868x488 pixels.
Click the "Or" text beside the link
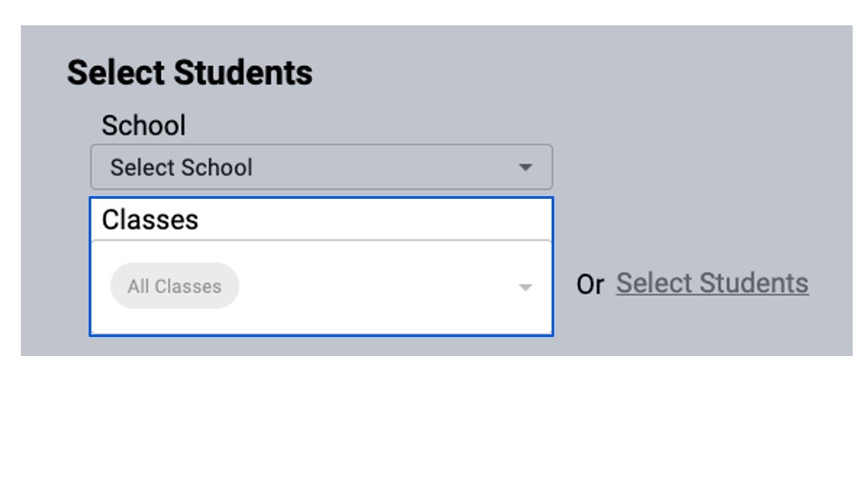click(590, 285)
